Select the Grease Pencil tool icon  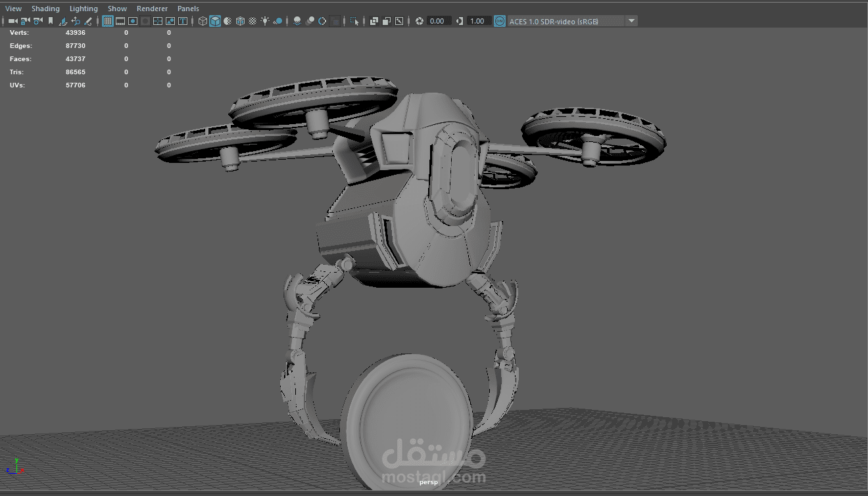click(87, 21)
